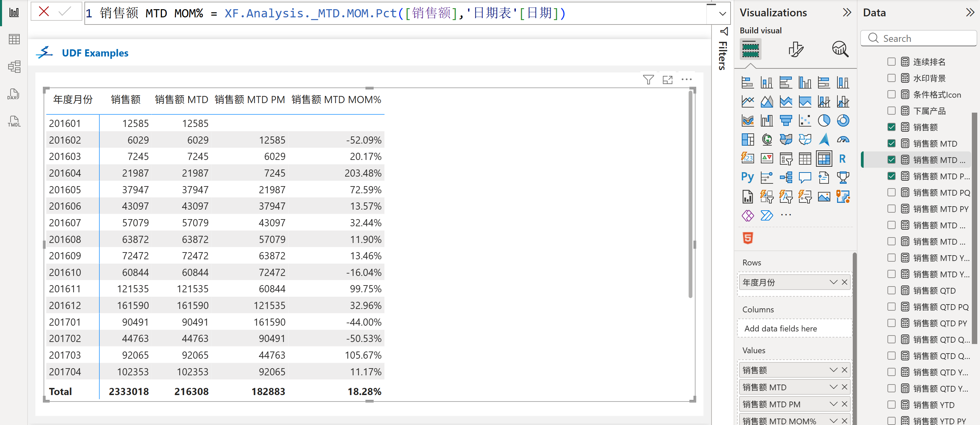Open the 年度月份 field dropdown in Rows
980x425 pixels.
833,282
